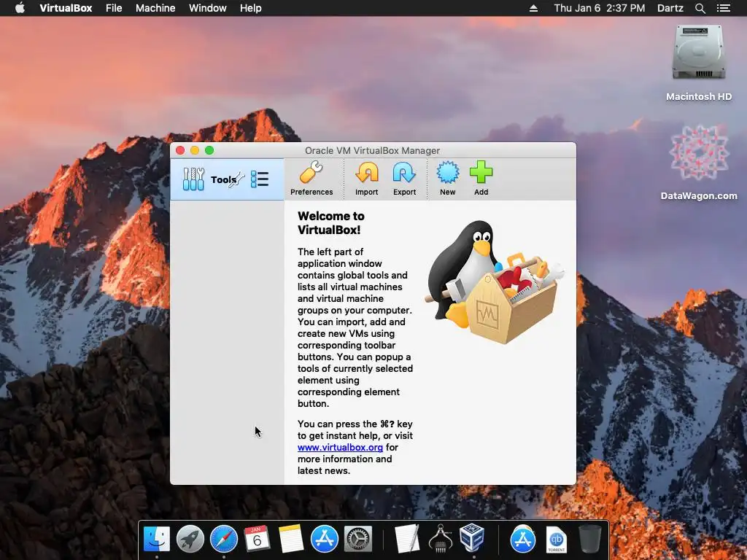This screenshot has height=560, width=747.
Task: Open the Tools list menu icon
Action: click(260, 179)
